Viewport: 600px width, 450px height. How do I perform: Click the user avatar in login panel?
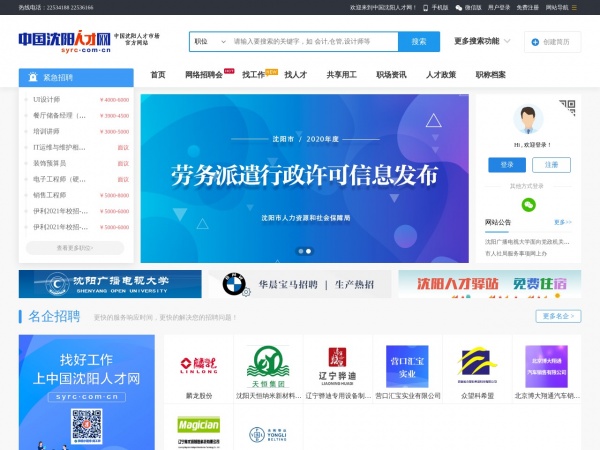(528, 119)
